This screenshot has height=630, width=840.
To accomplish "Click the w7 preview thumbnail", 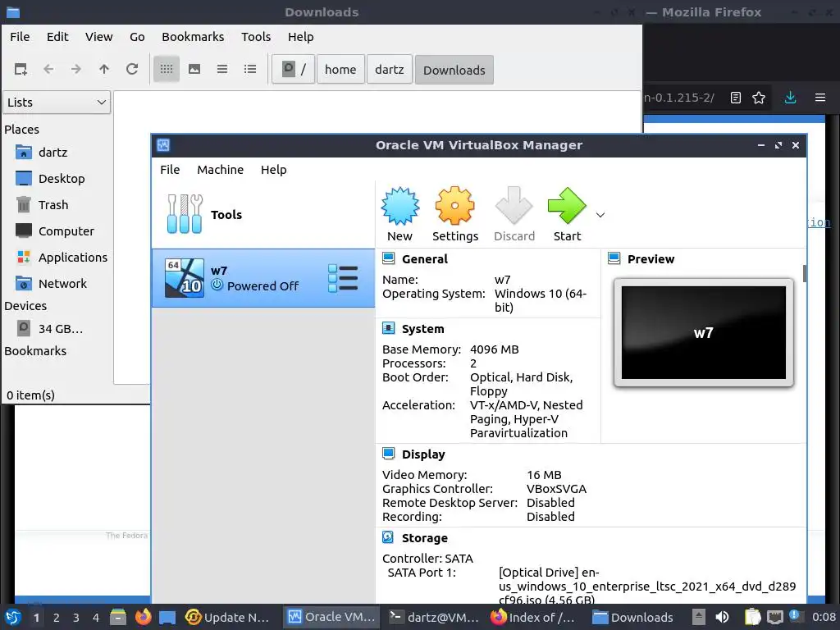I will pyautogui.click(x=703, y=332).
